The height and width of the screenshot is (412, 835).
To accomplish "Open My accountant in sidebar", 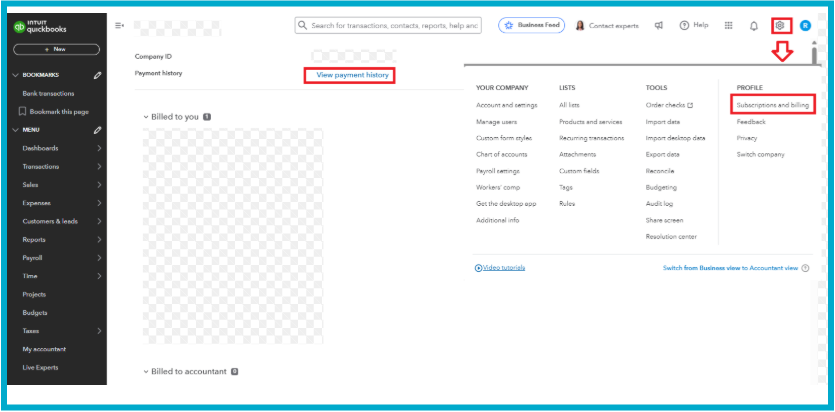I will click(44, 349).
